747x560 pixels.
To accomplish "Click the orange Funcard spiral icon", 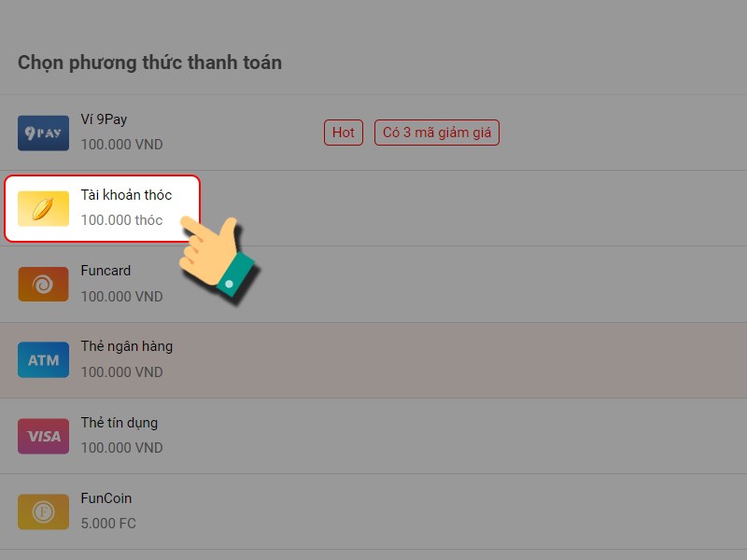I will pos(43,285).
